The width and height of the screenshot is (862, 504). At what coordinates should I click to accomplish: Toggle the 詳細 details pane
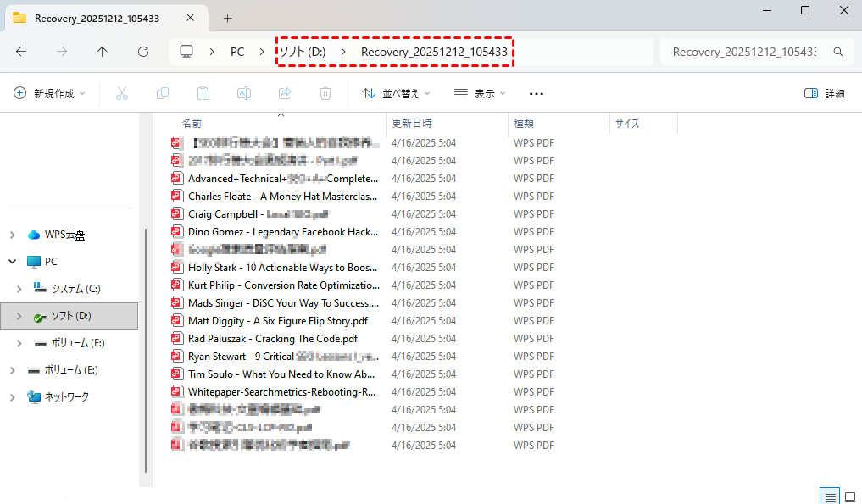[x=824, y=93]
